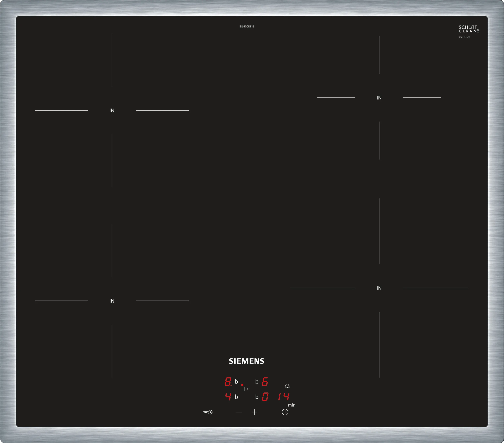Tap the bell kitchen-timer icon
This screenshot has width=504, height=443.
[287, 386]
